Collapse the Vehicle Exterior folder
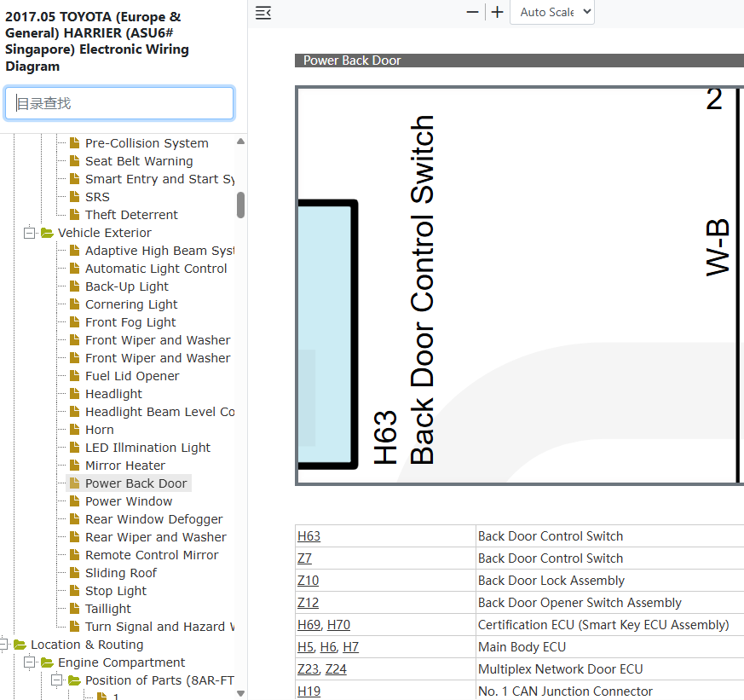This screenshot has height=700, width=744. coord(30,233)
